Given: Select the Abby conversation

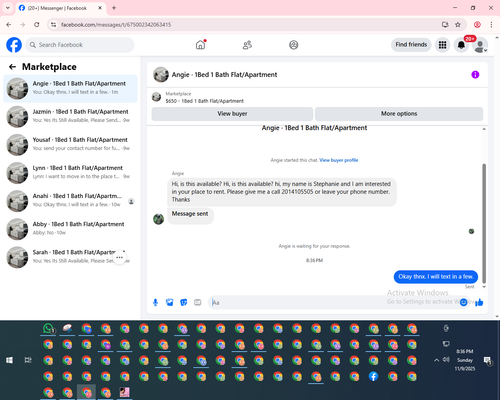Looking at the screenshot, I should tap(70, 229).
